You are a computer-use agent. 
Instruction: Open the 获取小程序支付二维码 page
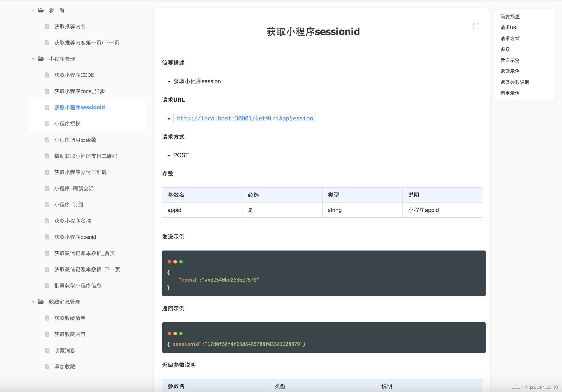(80, 172)
